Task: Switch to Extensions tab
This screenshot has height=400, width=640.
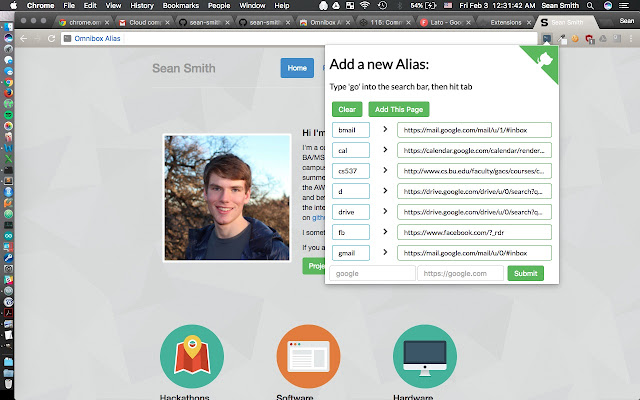Action: point(506,22)
